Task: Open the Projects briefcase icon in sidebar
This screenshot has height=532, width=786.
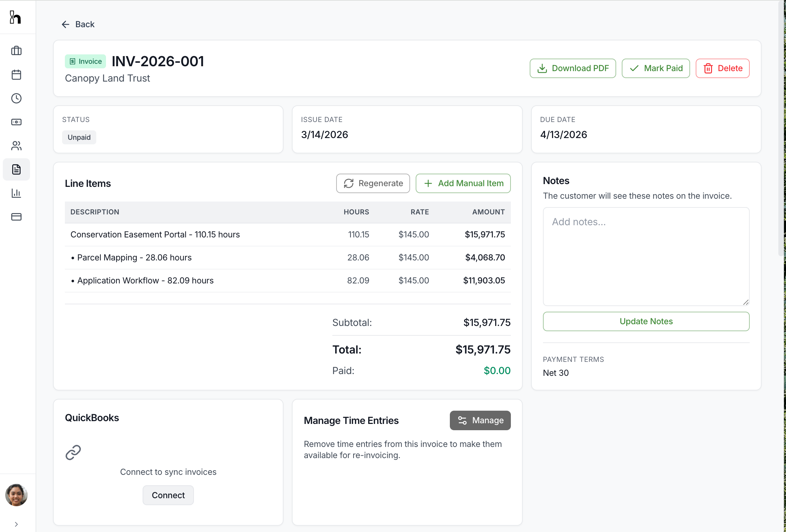Action: click(x=16, y=51)
